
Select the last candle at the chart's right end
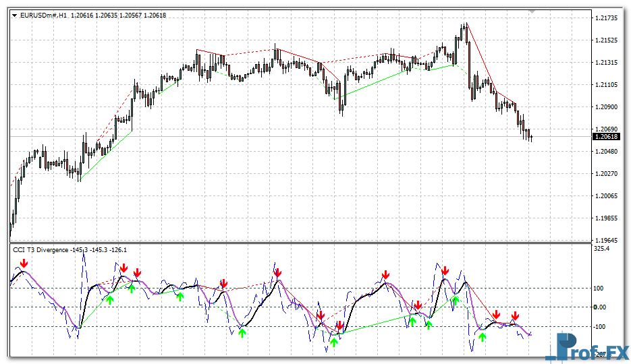click(x=531, y=138)
